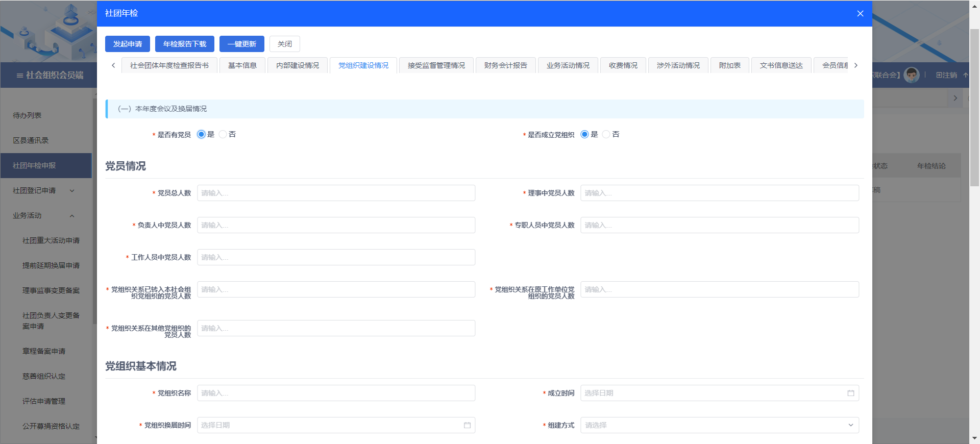
Task: Open the 组建方式 dropdown
Action: [x=719, y=425]
